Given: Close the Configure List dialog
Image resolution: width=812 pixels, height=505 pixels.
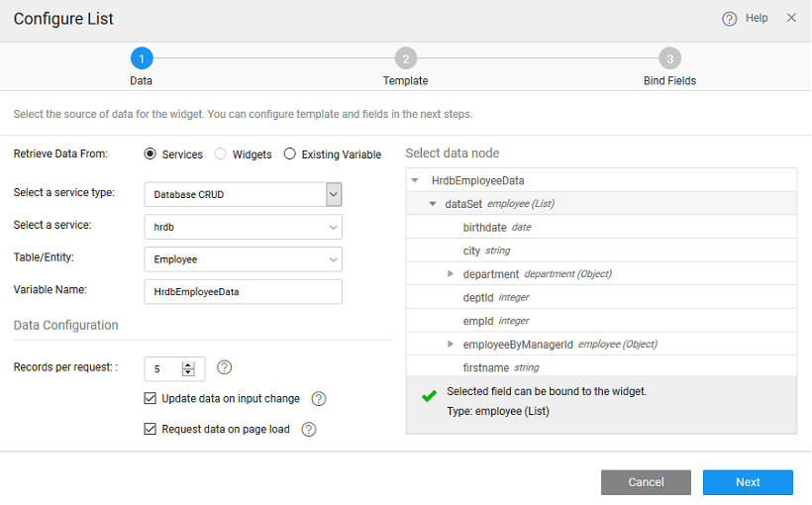Looking at the screenshot, I should 791,18.
